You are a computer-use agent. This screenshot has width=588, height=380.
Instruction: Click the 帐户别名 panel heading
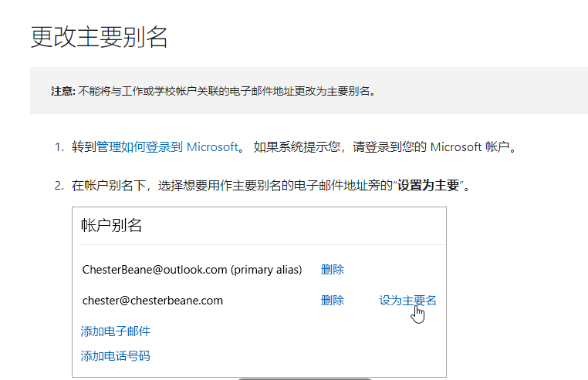(111, 226)
